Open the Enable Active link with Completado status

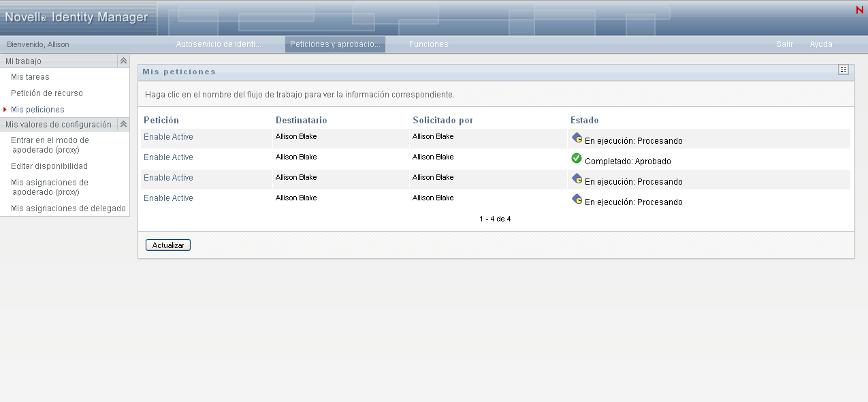tap(168, 157)
